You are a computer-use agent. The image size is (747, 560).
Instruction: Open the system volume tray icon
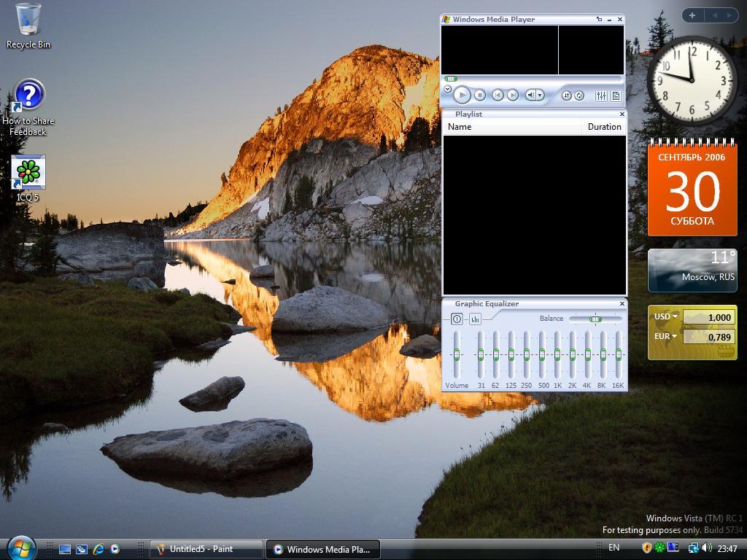tap(707, 548)
